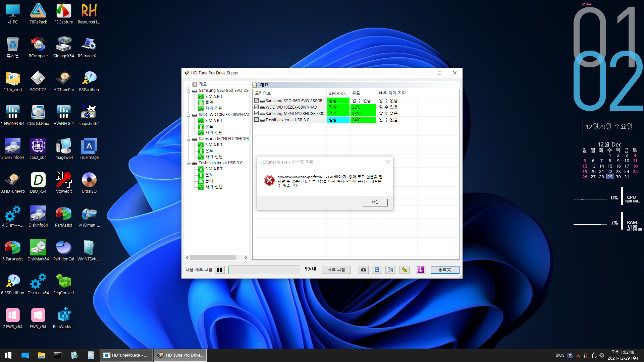Open TrueImage desktop icon

89,149
